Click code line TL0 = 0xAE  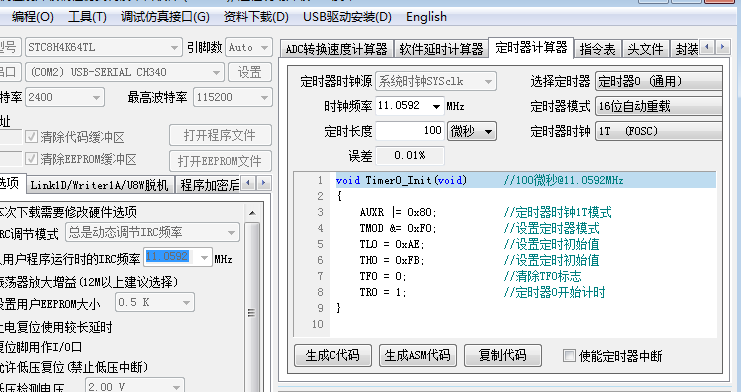(392, 244)
